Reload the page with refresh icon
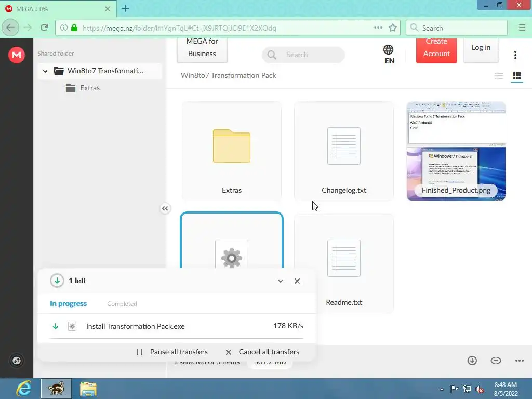 pos(44,28)
